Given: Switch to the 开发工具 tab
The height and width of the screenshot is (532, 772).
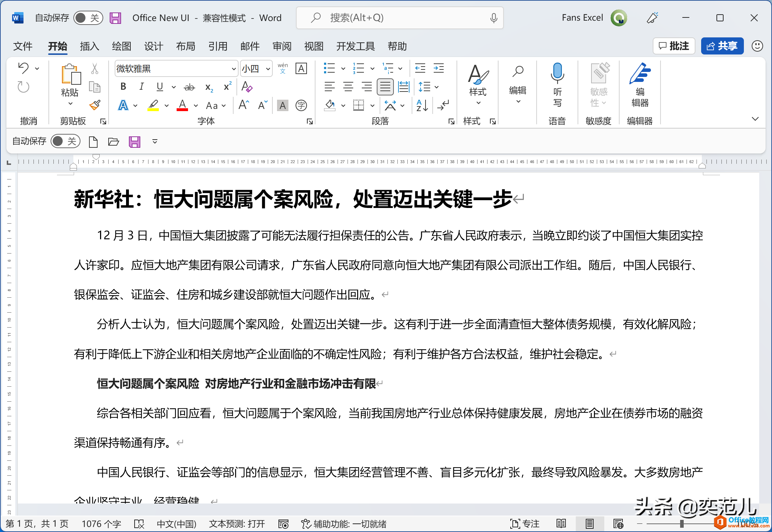Looking at the screenshot, I should pos(356,46).
